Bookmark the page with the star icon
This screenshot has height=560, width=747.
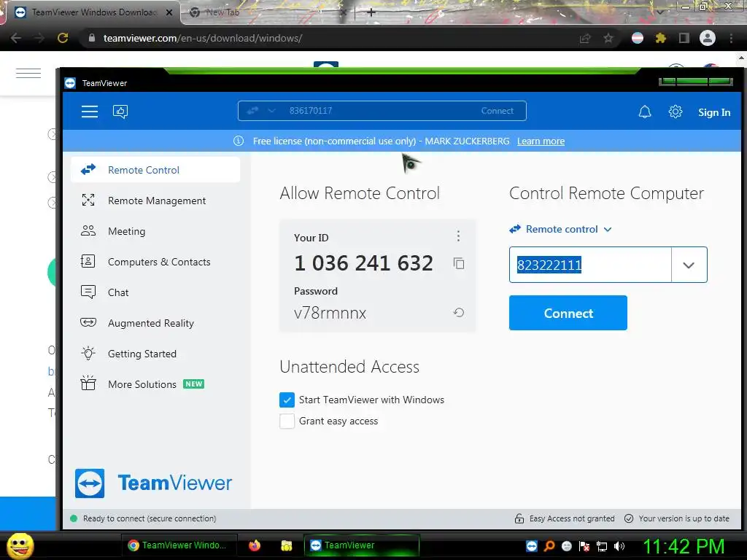[608, 38]
